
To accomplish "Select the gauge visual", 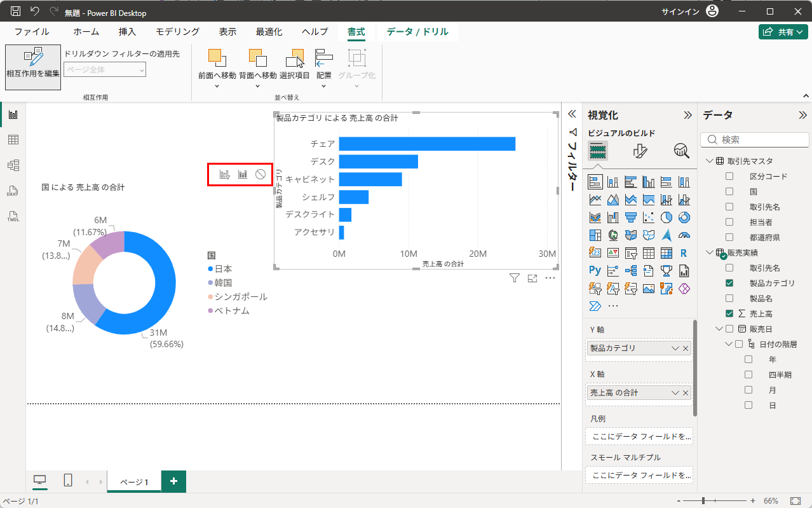I will pyautogui.click(x=684, y=236).
